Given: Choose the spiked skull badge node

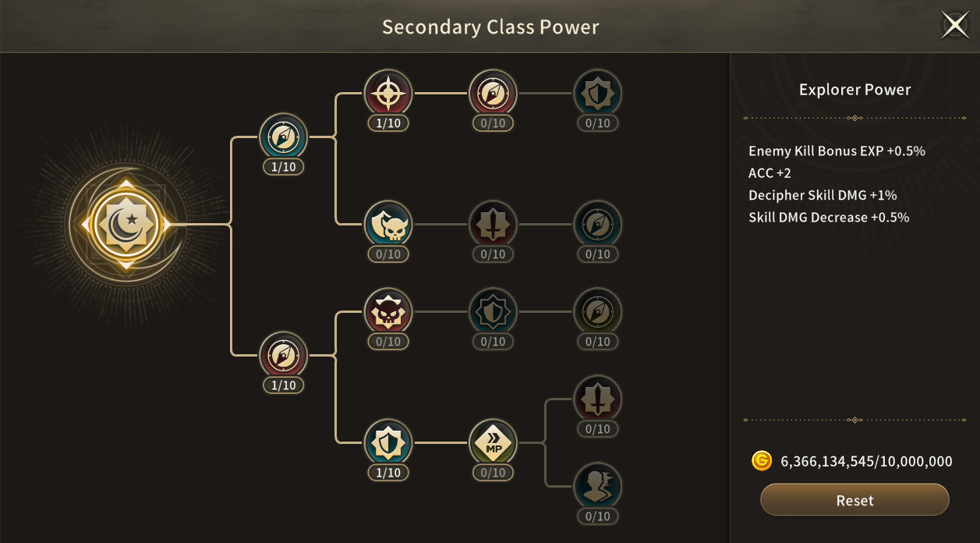Looking at the screenshot, I should [x=388, y=312].
